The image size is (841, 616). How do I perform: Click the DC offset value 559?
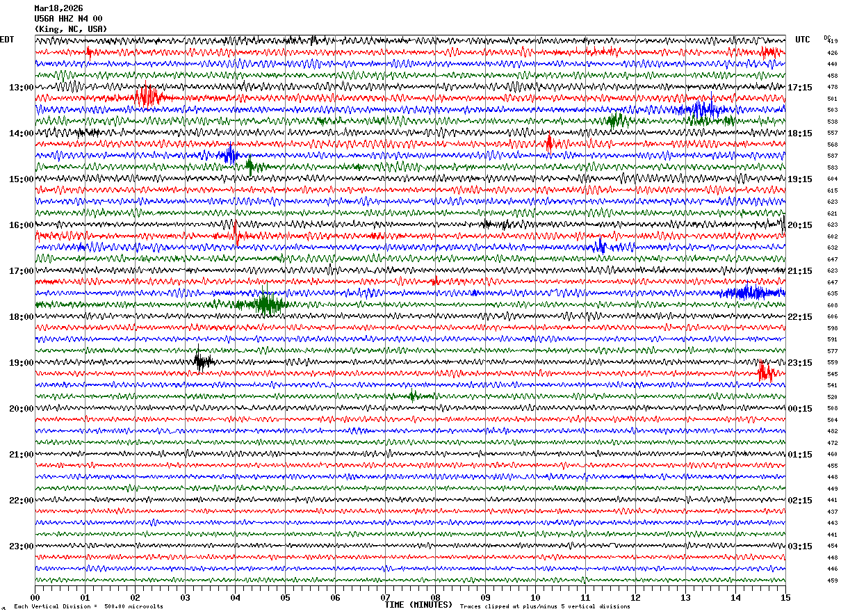pyautogui.click(x=832, y=363)
